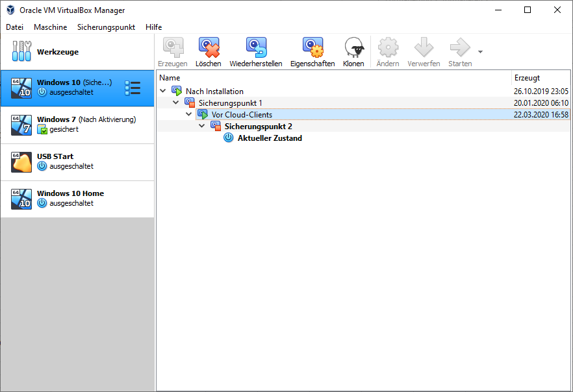Click the Starten green arrow icon
This screenshot has width=573, height=392.
tap(459, 48)
